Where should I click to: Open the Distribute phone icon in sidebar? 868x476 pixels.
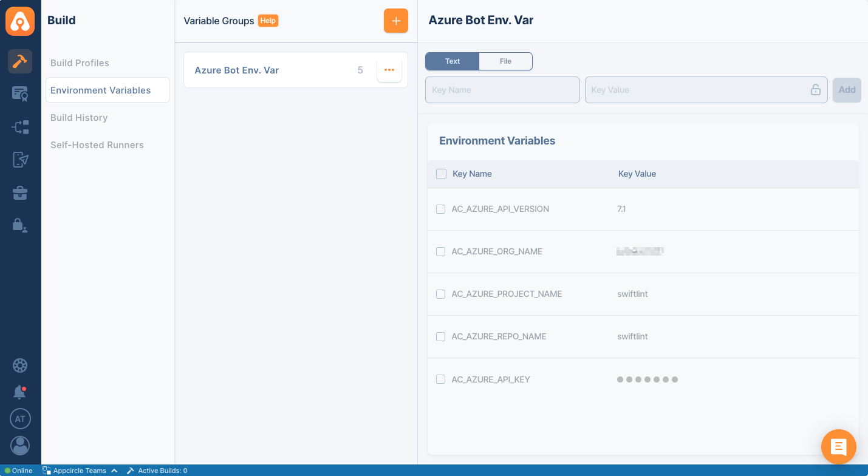coord(20,160)
